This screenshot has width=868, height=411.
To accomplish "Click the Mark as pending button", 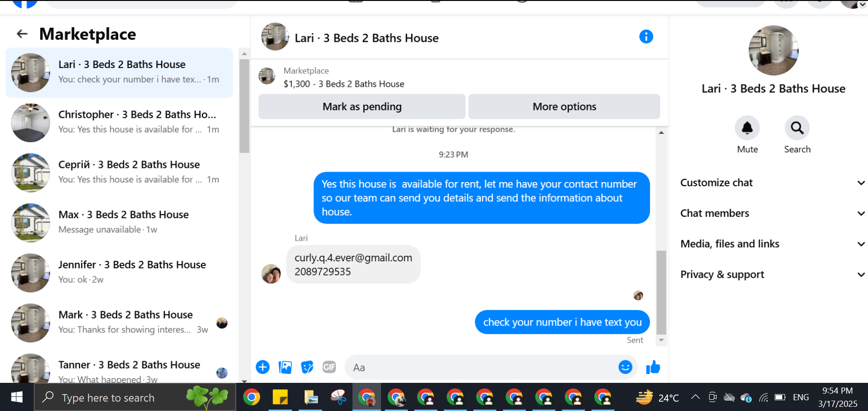I will point(362,107).
